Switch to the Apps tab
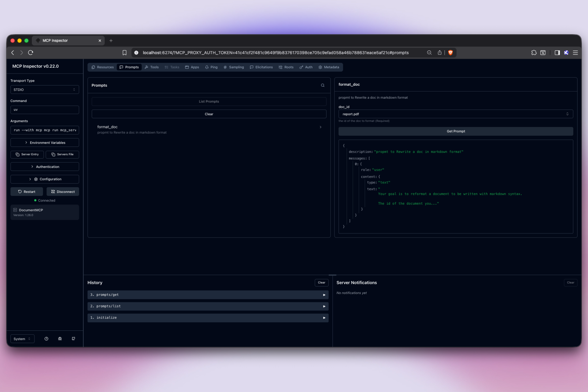The width and height of the screenshot is (588, 392). click(x=192, y=67)
